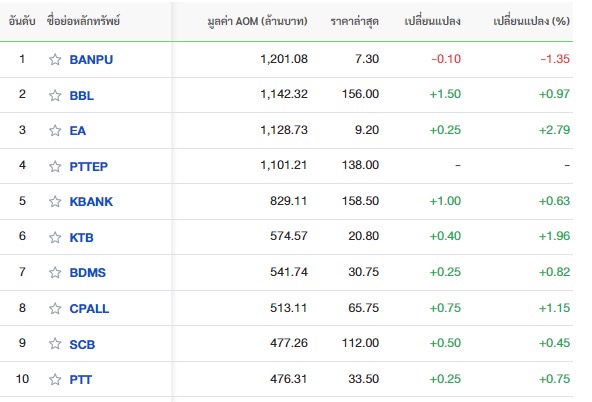Sort by the มูลค่า AOM (ล้านบาท) column header
This screenshot has width=592, height=402.
click(x=257, y=21)
